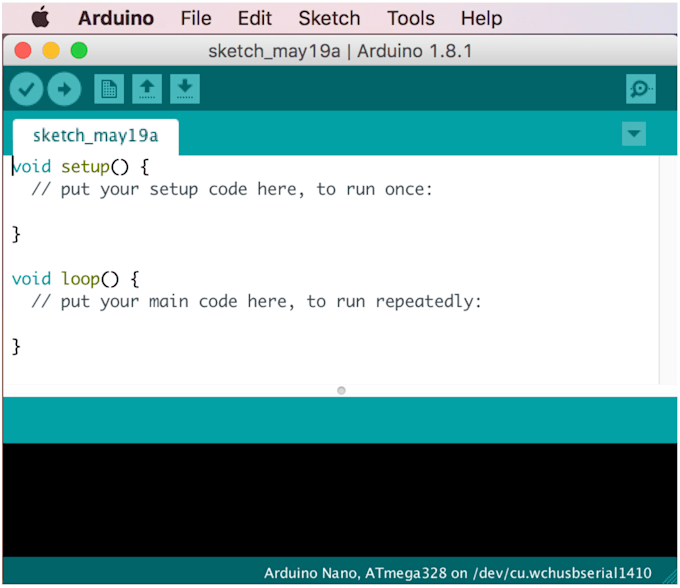Click the yellow minimize window button
680x588 pixels.
click(51, 51)
